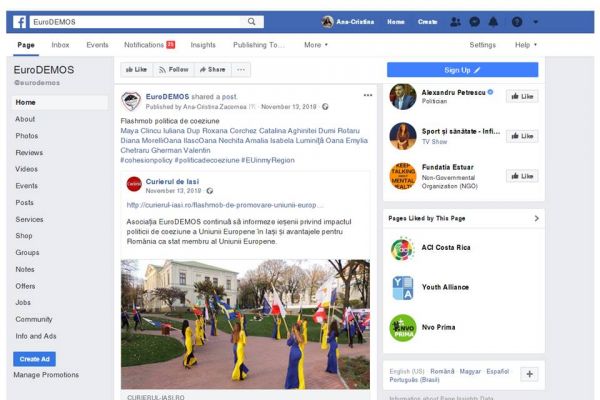Like the EuroDEMOS page

click(x=137, y=70)
